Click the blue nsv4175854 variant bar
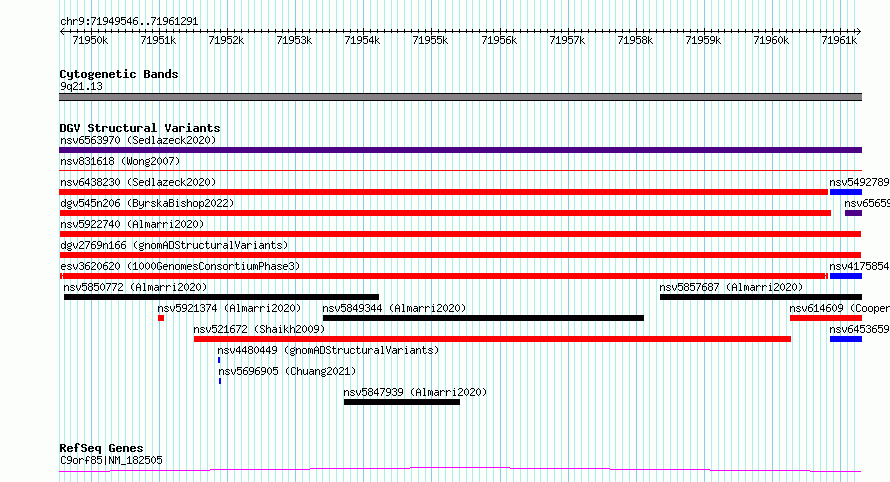The image size is (890, 482). [846, 276]
